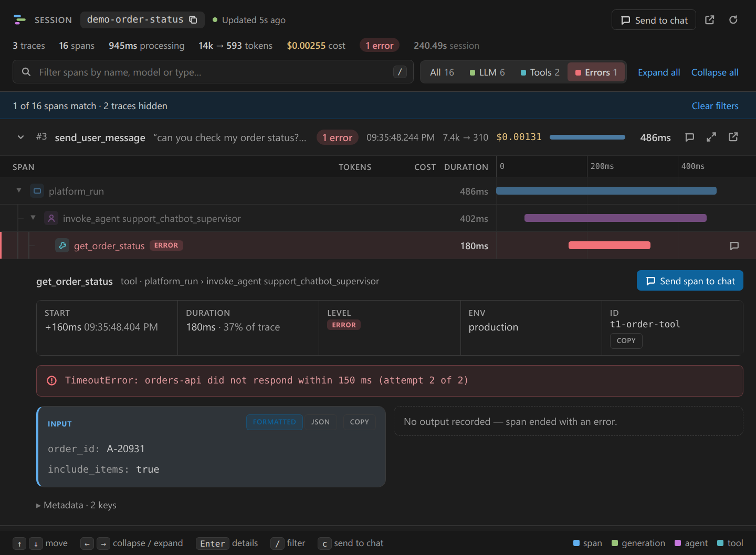Viewport: 756px width, 555px height.
Task: Copy the span ID t1-order-tool
Action: (x=626, y=341)
